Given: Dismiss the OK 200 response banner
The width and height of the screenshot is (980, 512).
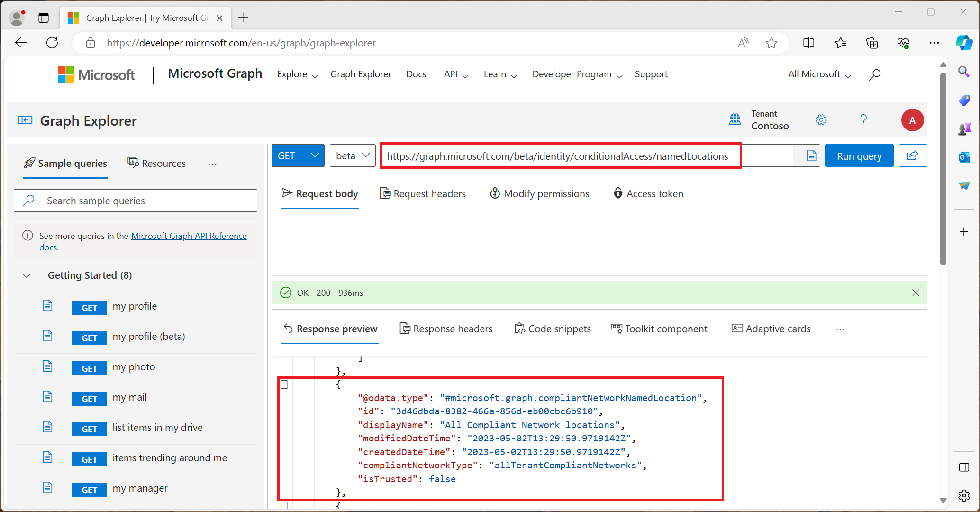Looking at the screenshot, I should pos(915,293).
